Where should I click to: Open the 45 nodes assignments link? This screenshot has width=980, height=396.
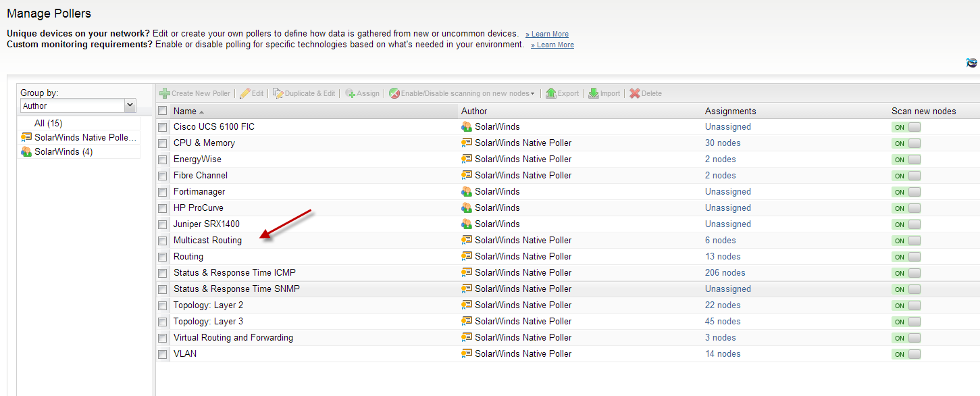[723, 321]
